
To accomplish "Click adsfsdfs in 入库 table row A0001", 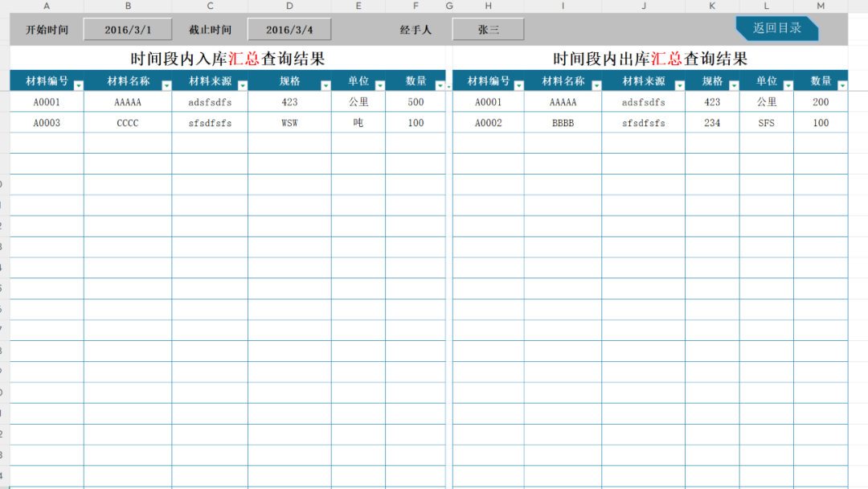I will [x=210, y=102].
